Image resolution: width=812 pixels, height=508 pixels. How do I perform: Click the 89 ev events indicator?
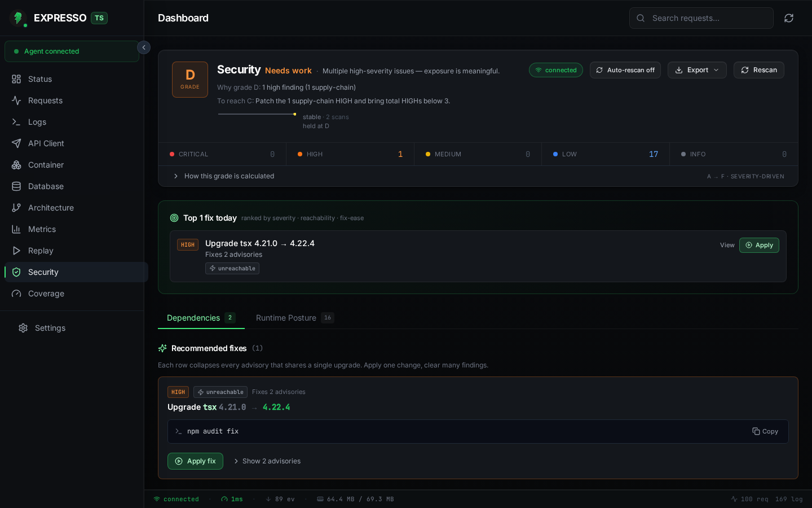(280, 499)
